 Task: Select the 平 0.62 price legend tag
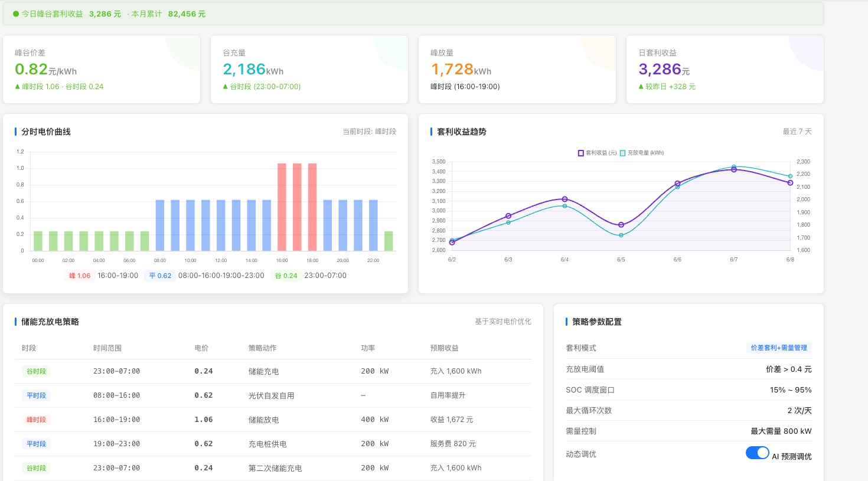[x=160, y=276]
